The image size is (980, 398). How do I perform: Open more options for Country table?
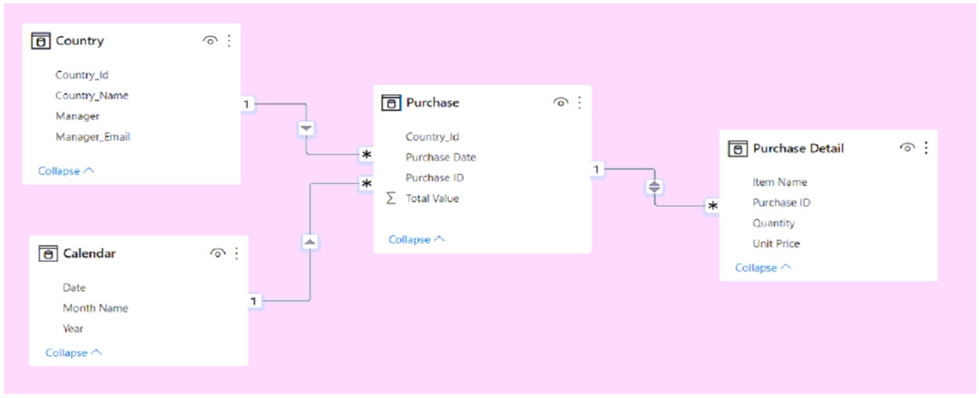click(229, 40)
